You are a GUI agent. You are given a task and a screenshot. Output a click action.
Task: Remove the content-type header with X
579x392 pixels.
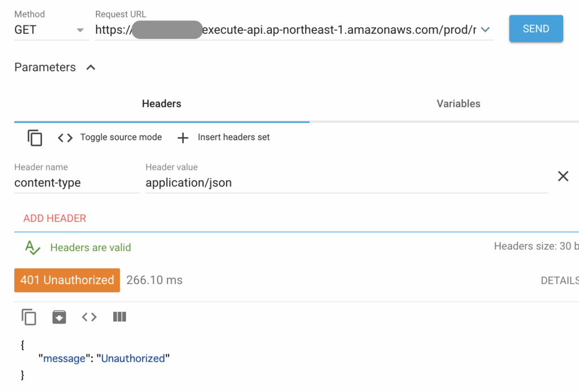(563, 176)
